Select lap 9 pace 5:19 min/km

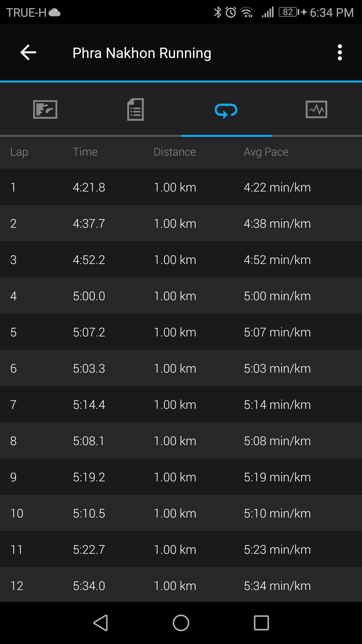277,477
